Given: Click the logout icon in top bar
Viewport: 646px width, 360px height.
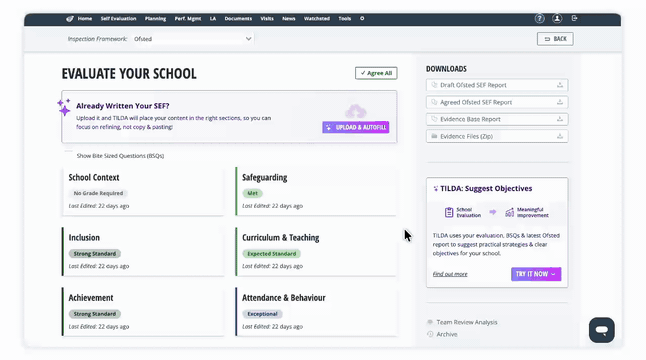Looking at the screenshot, I should coord(574,18).
